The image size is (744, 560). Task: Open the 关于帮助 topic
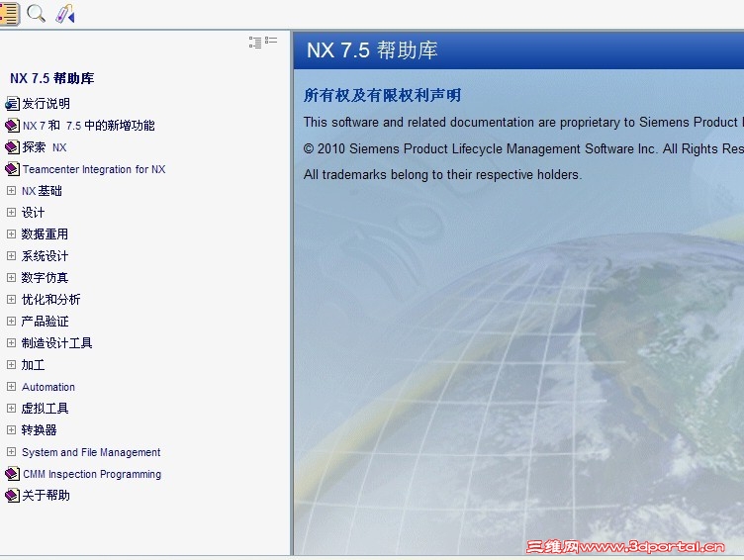click(46, 496)
